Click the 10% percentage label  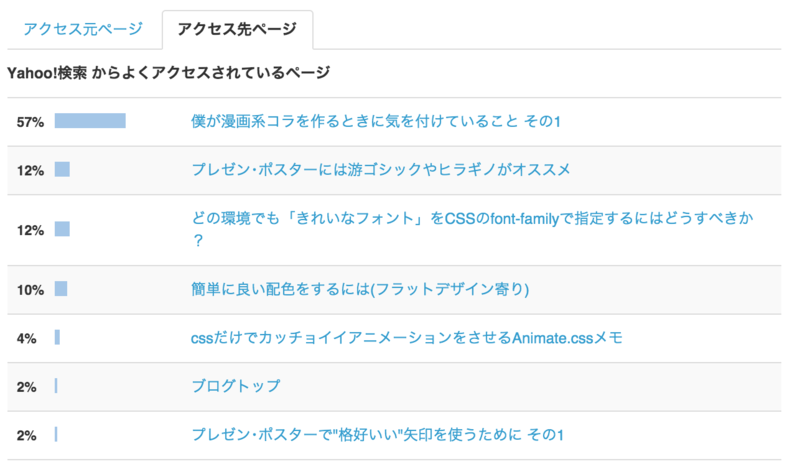30,290
